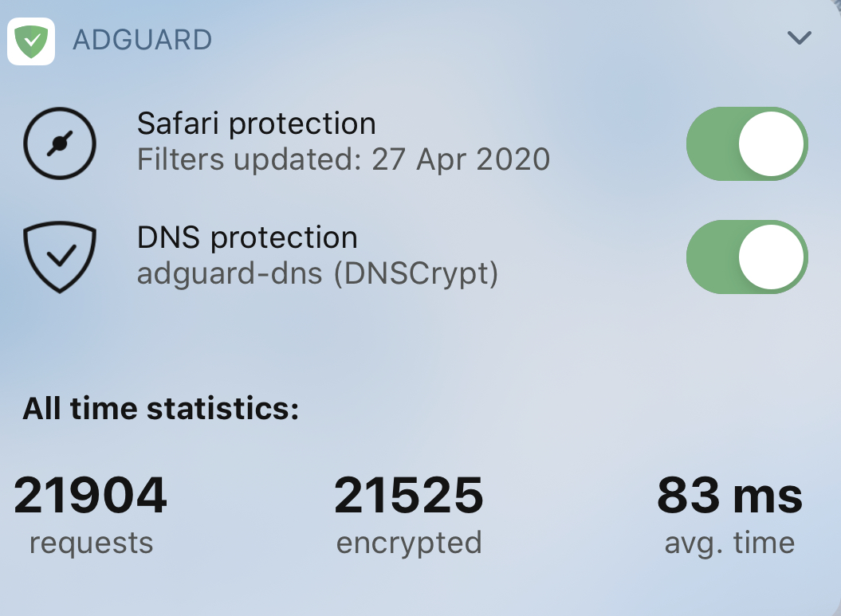Click the AdGuard green shield app icon
The image size is (841, 616).
point(31,41)
